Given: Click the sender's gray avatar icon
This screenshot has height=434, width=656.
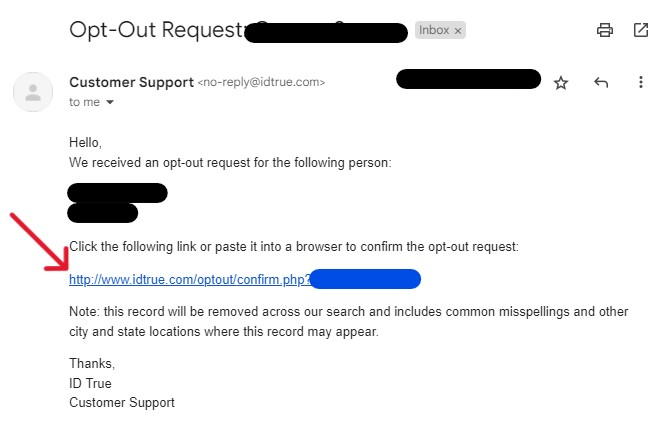Looking at the screenshot, I should click(33, 92).
